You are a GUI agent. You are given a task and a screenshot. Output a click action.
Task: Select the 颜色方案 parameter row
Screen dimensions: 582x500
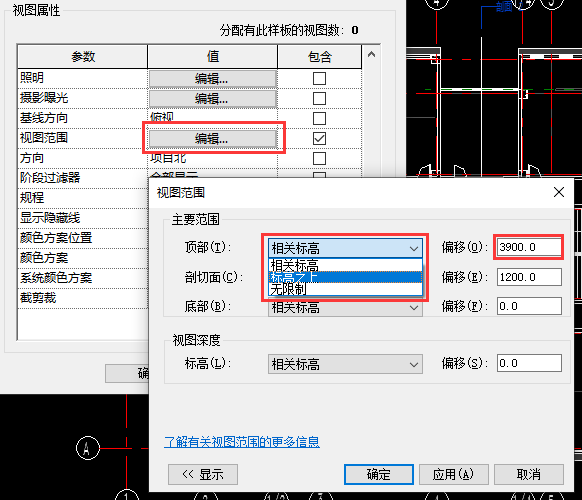83,258
